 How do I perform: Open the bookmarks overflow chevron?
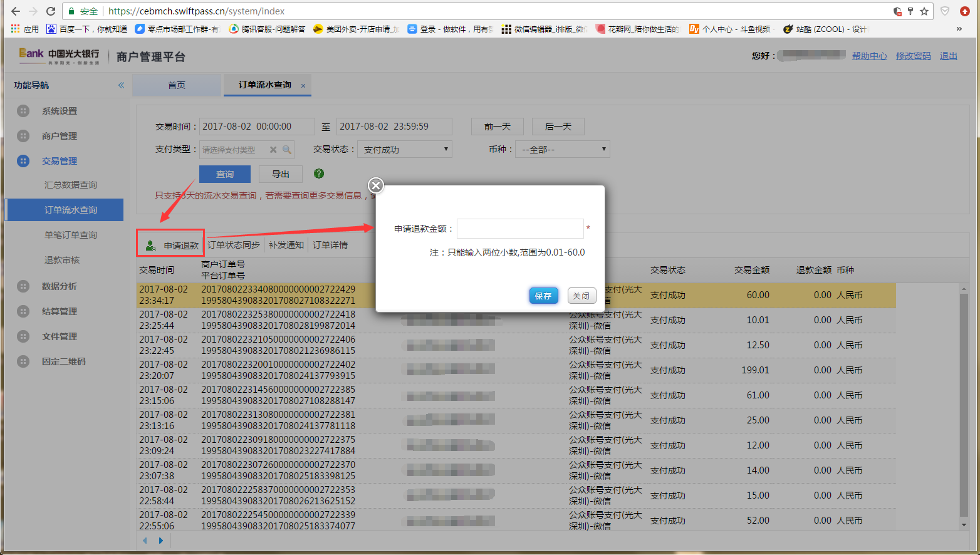[959, 29]
